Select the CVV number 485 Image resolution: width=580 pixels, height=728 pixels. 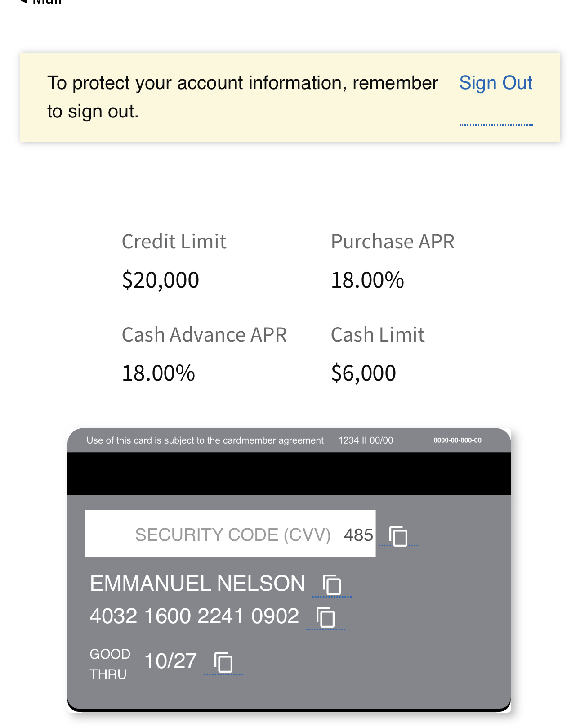click(x=358, y=535)
